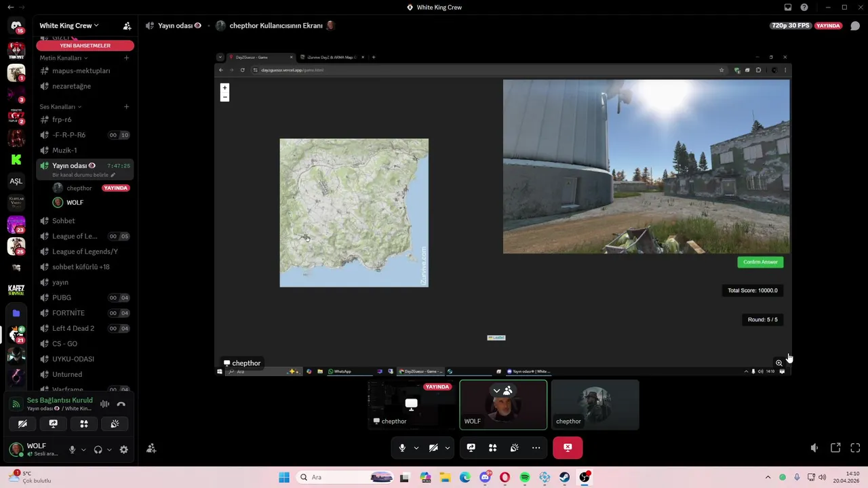Open the AŞL server in sidebar
This screenshot has width=868, height=488.
[x=16, y=181]
